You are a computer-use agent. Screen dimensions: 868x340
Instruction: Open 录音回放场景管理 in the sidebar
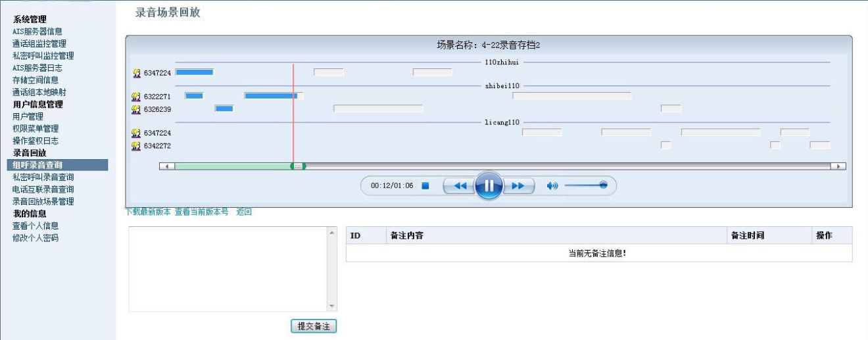coord(43,201)
